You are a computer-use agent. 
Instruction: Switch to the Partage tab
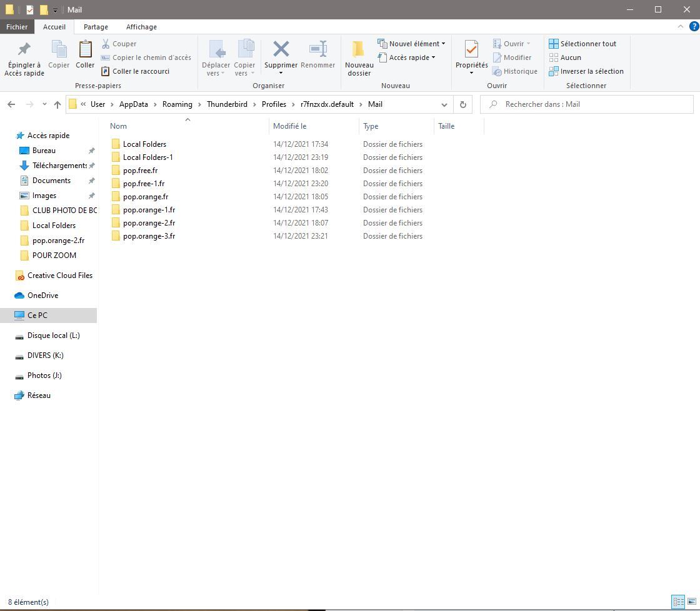(x=96, y=27)
